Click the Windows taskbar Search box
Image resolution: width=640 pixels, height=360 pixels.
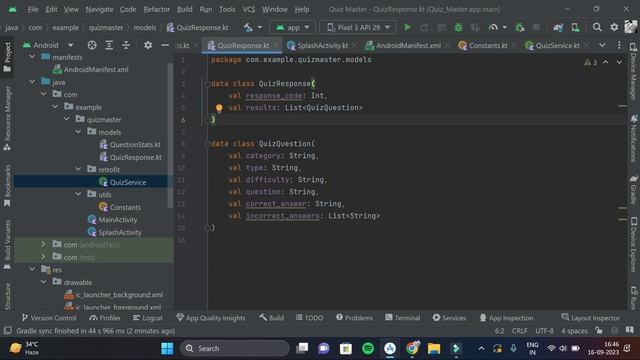(235, 348)
